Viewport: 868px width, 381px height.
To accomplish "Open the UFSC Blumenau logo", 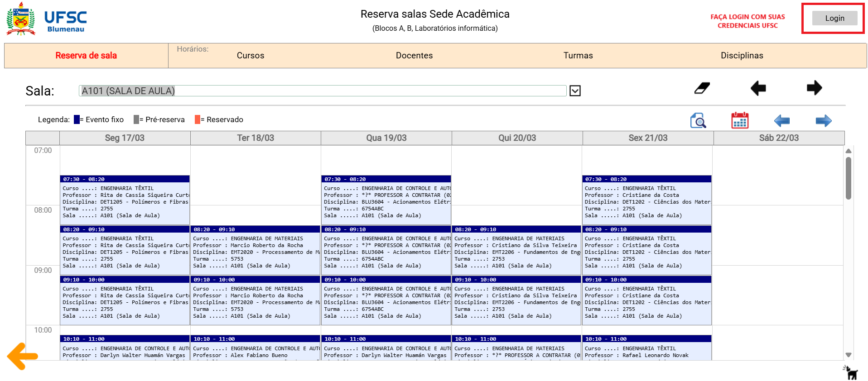I will pos(46,19).
